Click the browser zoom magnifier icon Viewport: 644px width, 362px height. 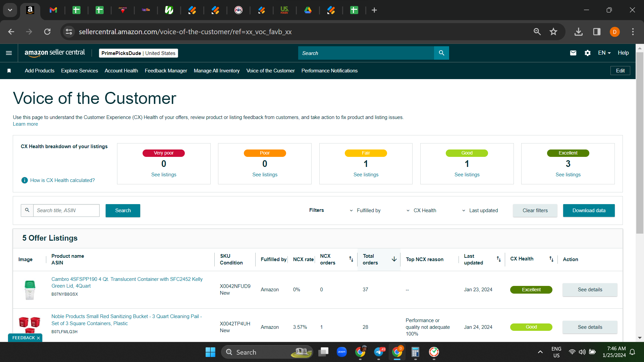537,32
